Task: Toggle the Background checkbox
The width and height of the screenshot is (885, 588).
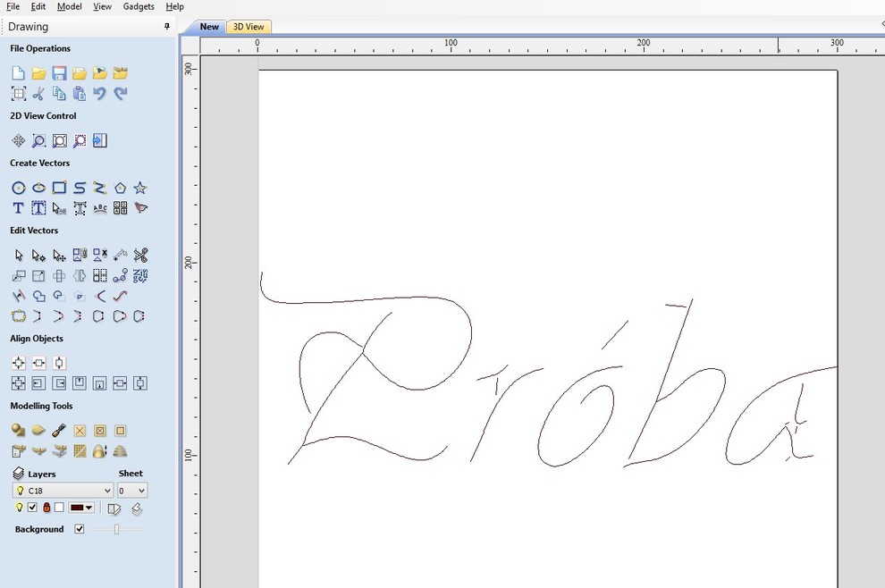Action: coord(80,529)
